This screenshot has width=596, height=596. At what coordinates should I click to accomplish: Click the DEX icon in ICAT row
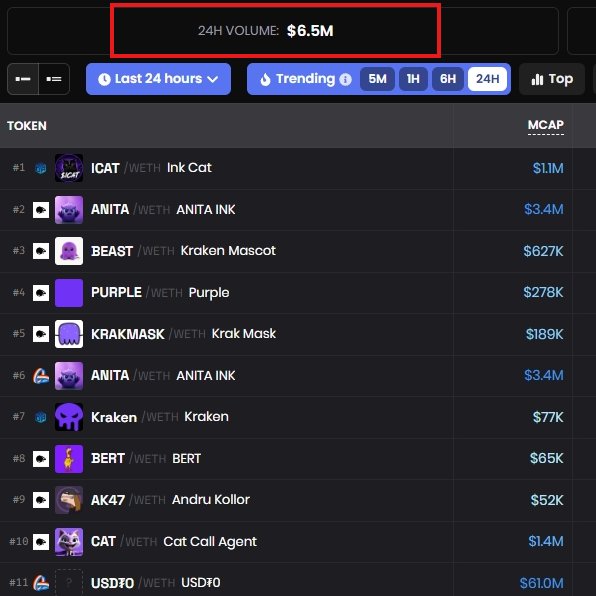[41, 168]
